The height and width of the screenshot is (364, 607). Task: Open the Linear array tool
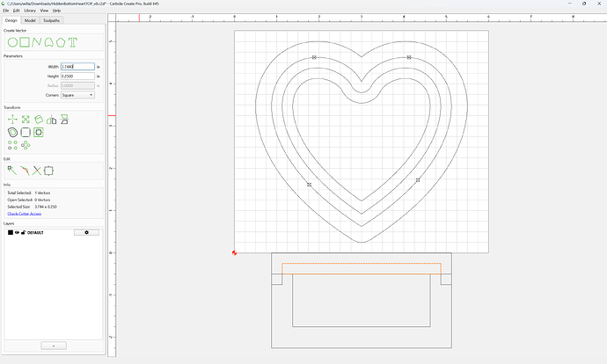(12, 145)
